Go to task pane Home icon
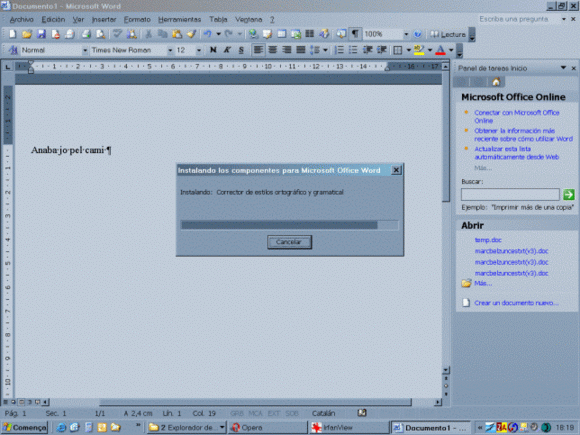 pyautogui.click(x=496, y=82)
